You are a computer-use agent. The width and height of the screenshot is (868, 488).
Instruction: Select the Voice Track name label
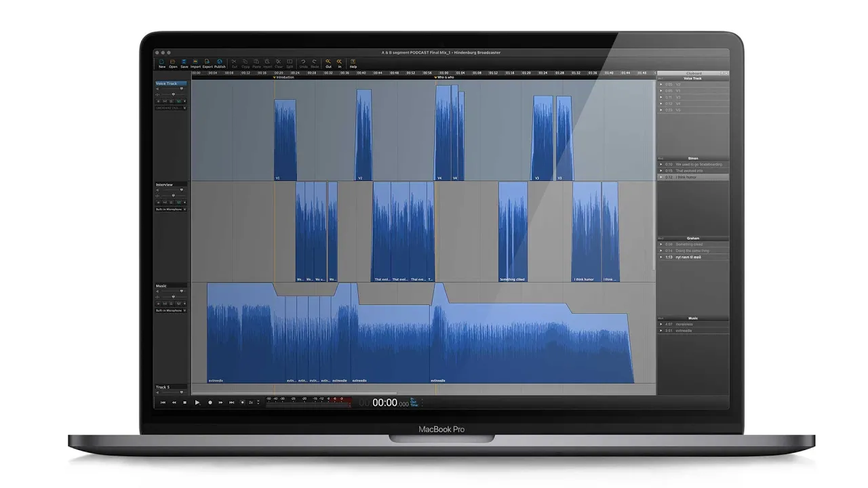point(171,83)
